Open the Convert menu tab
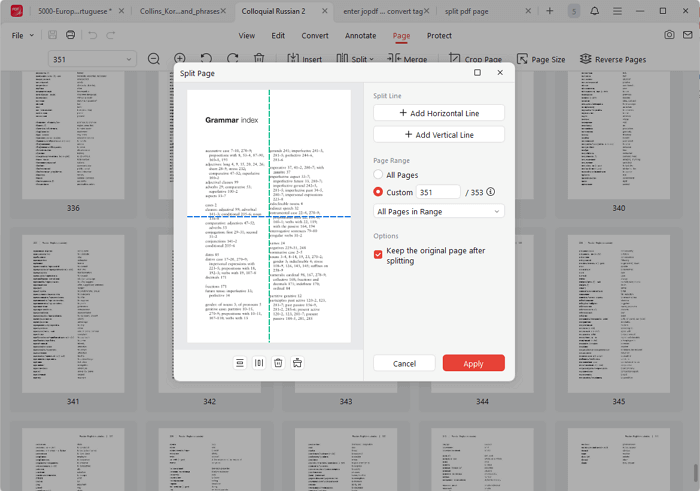Viewport: 700px width, 491px height. [x=315, y=36]
